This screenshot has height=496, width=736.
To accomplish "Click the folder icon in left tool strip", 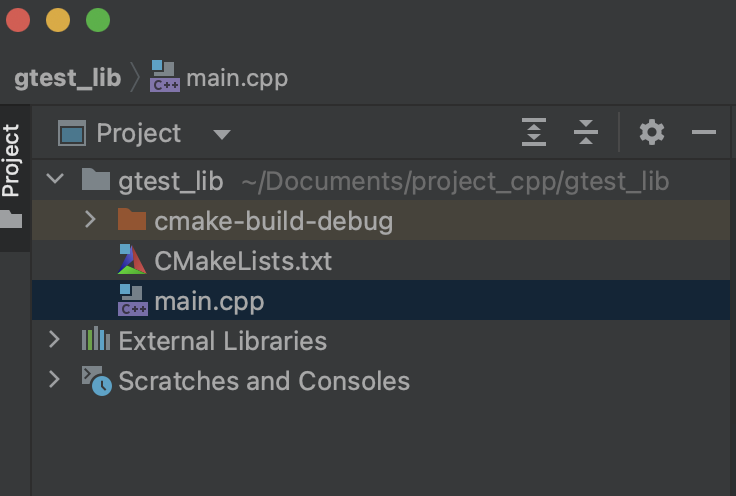I will 11,219.
